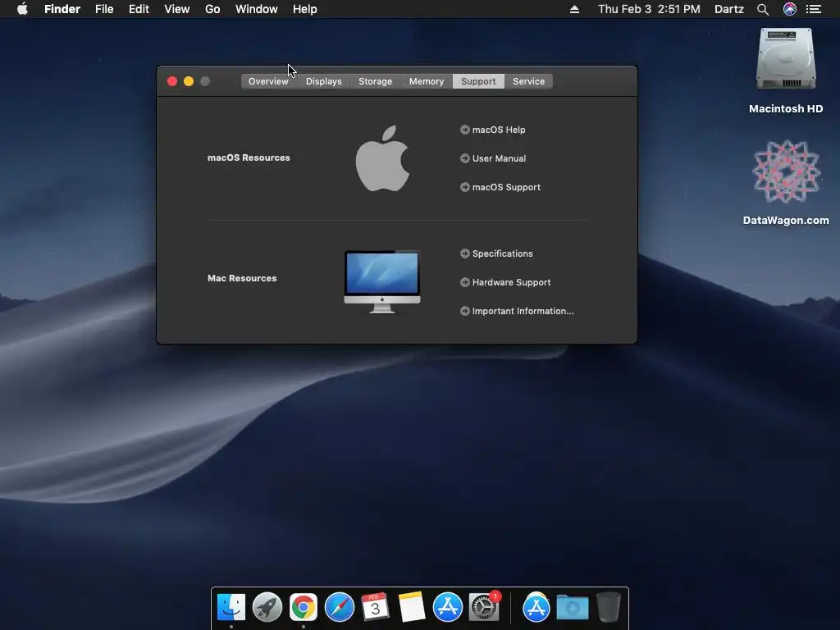Activate Siri from the menu bar

pos(790,9)
